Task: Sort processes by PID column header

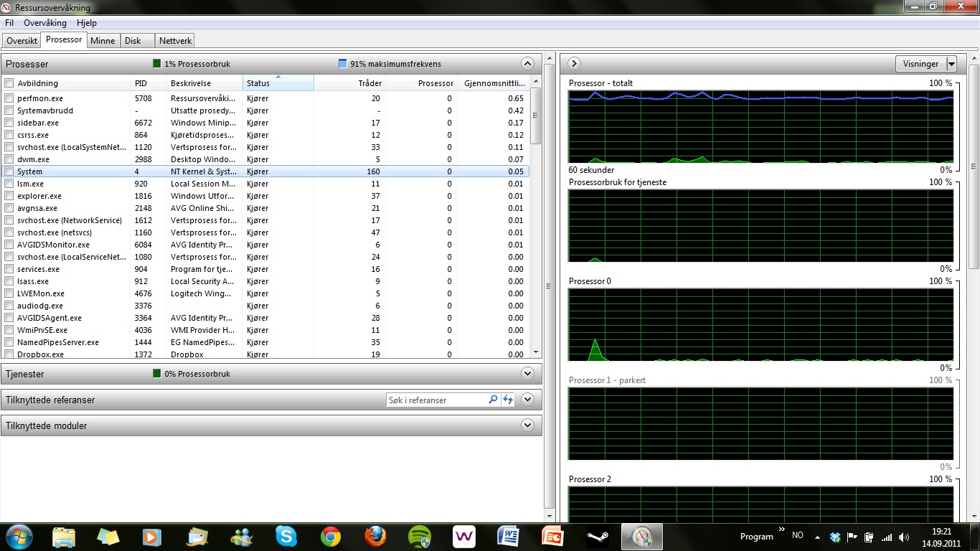Action: point(141,83)
